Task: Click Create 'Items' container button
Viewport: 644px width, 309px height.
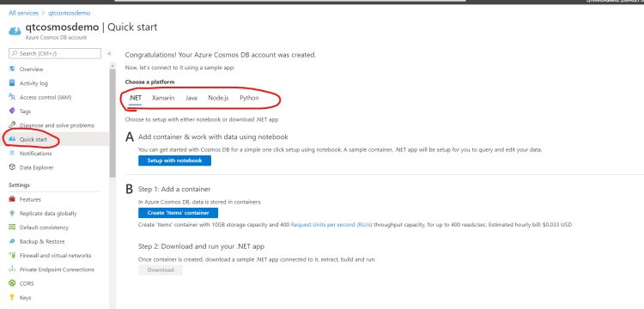Action: coord(178,213)
